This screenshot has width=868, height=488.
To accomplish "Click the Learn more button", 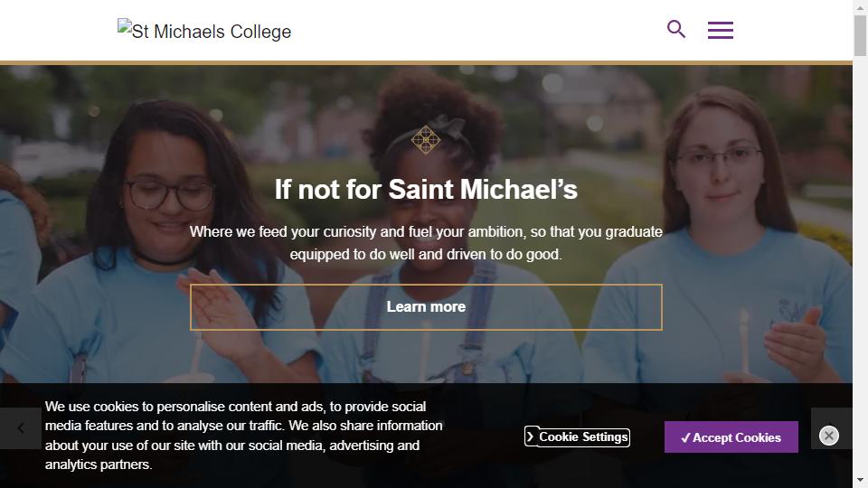I will click(x=426, y=307).
